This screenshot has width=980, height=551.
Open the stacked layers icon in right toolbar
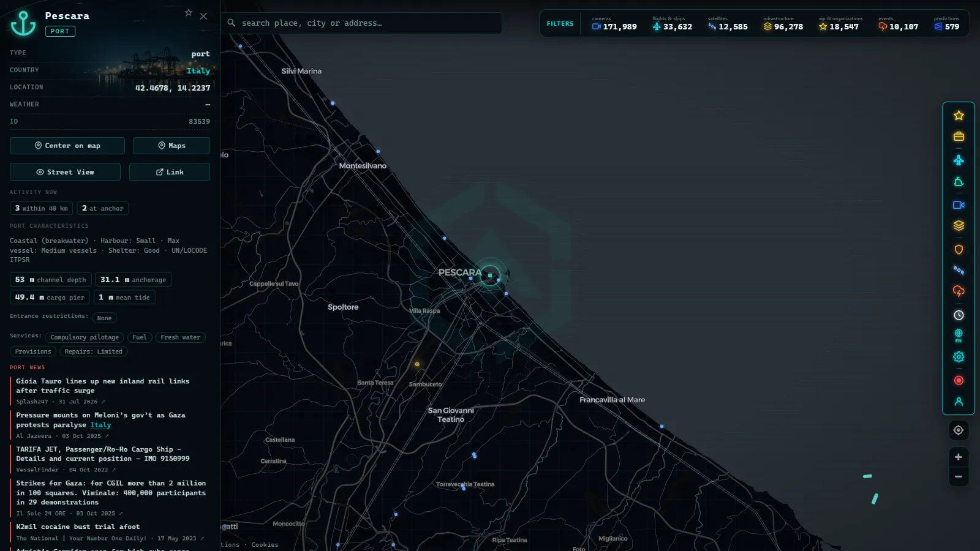point(959,226)
